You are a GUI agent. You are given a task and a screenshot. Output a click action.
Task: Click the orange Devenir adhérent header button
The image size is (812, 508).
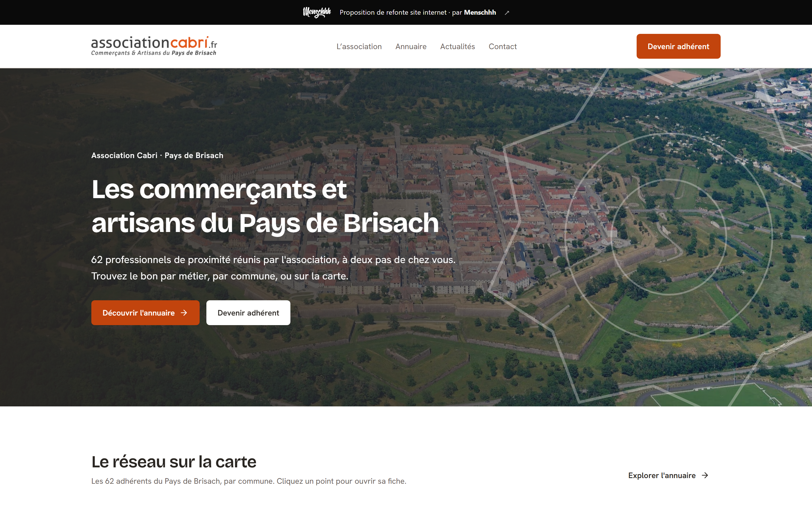(678, 46)
